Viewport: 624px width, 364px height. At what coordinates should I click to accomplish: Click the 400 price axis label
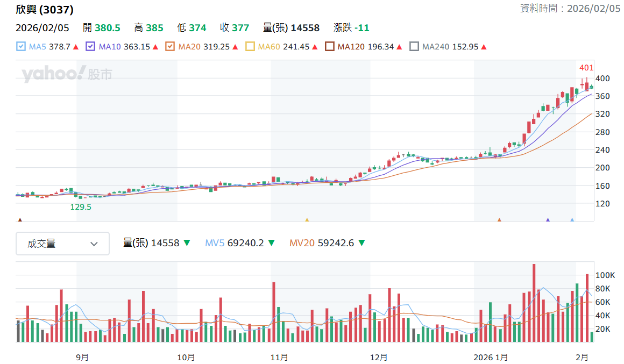coord(602,78)
